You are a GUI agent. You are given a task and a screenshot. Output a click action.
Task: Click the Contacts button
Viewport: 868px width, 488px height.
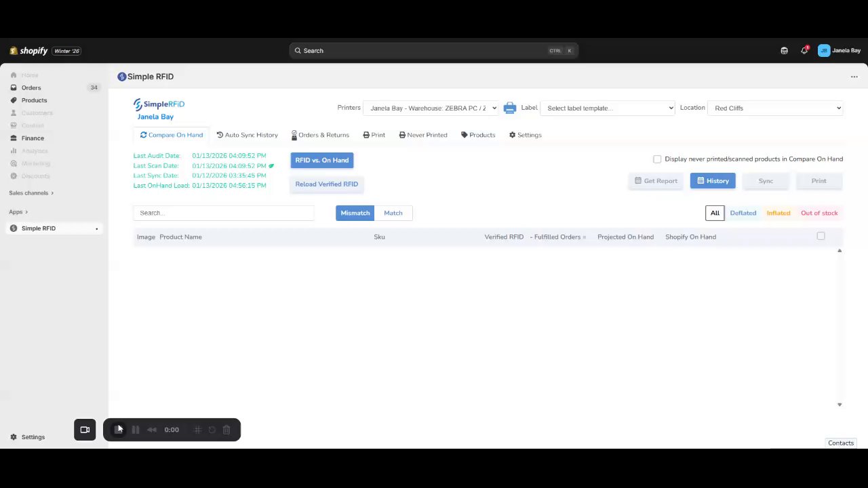(x=841, y=443)
